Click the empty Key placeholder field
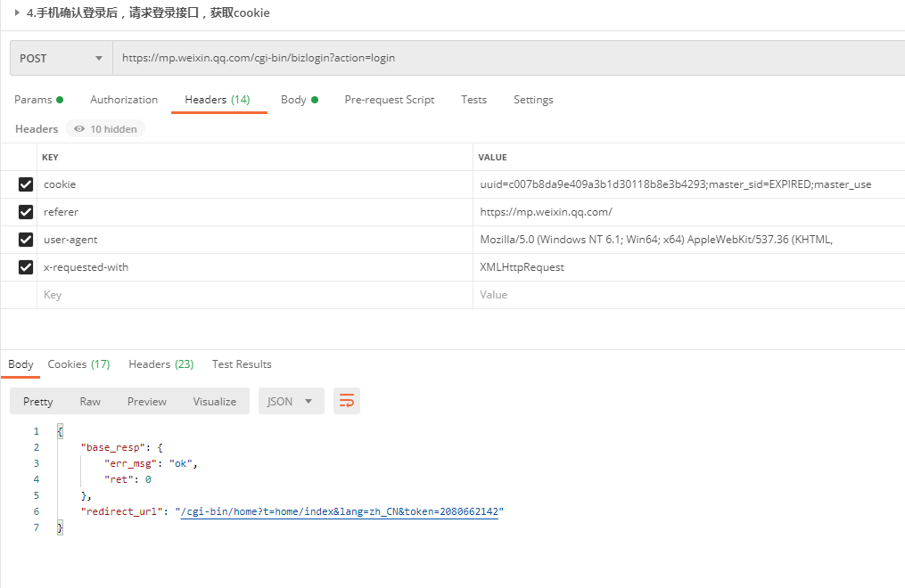Image resolution: width=905 pixels, height=588 pixels. click(x=255, y=295)
